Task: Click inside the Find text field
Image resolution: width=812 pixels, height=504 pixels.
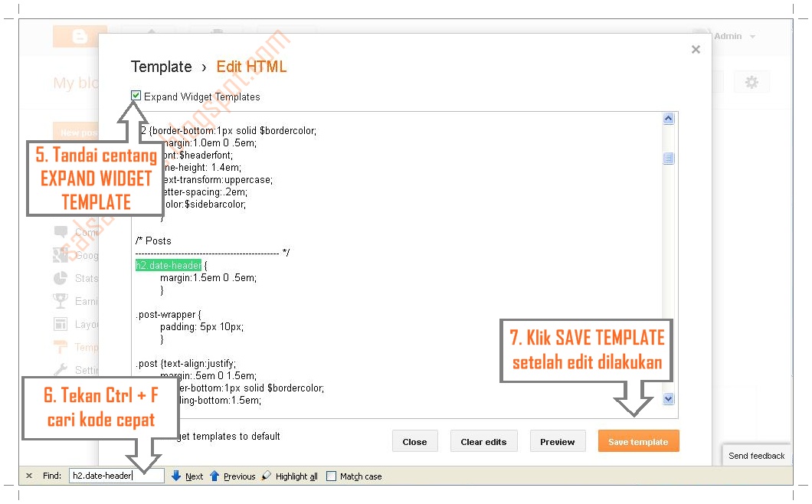Action: click(x=115, y=475)
